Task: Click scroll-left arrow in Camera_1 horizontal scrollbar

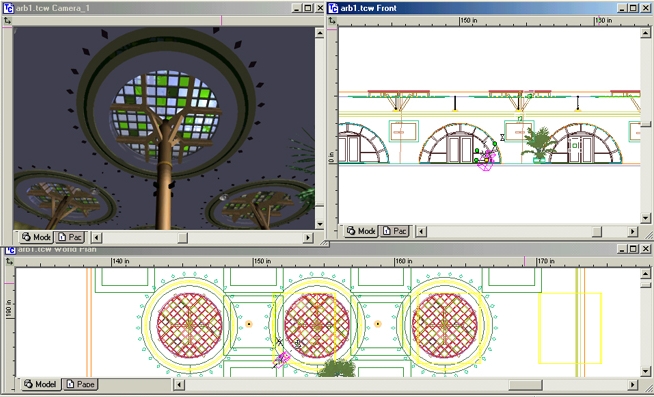Action: (x=97, y=238)
